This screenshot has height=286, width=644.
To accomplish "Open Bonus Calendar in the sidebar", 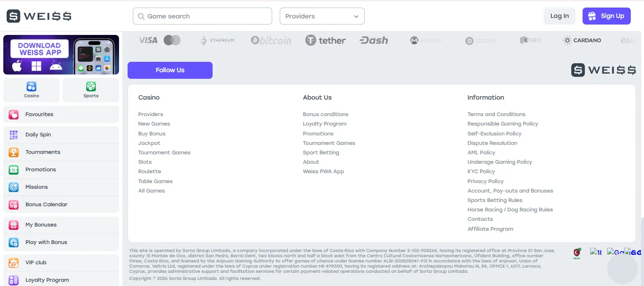I will coord(61,204).
